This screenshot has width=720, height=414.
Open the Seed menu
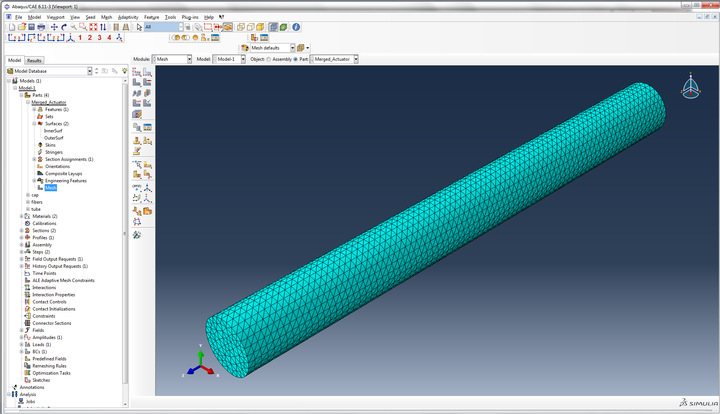pyautogui.click(x=90, y=17)
